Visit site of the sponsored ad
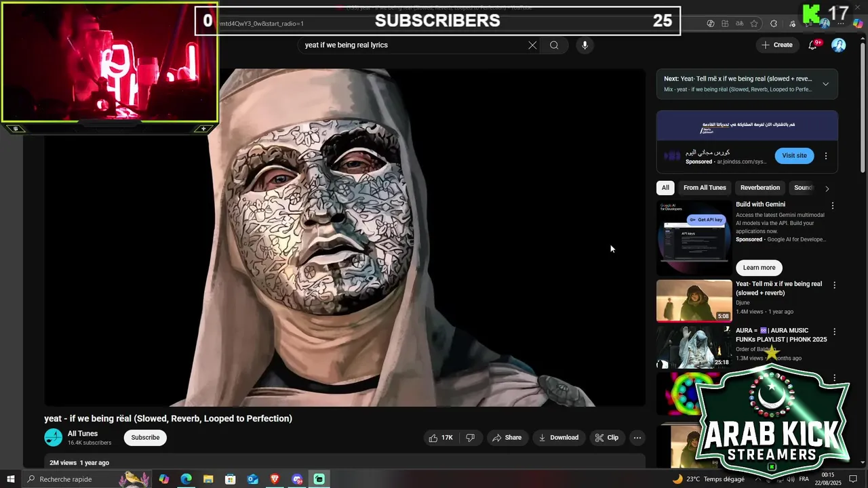 [794, 156]
